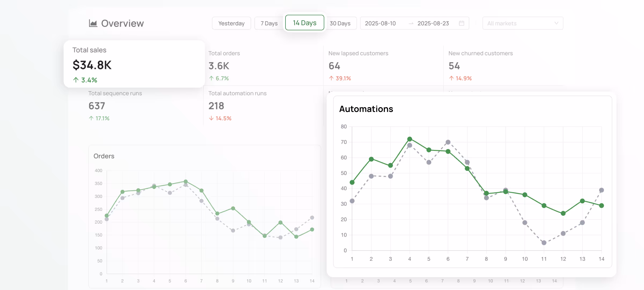
Task: Click the red down arrow beside 14.5%
Action: click(211, 118)
